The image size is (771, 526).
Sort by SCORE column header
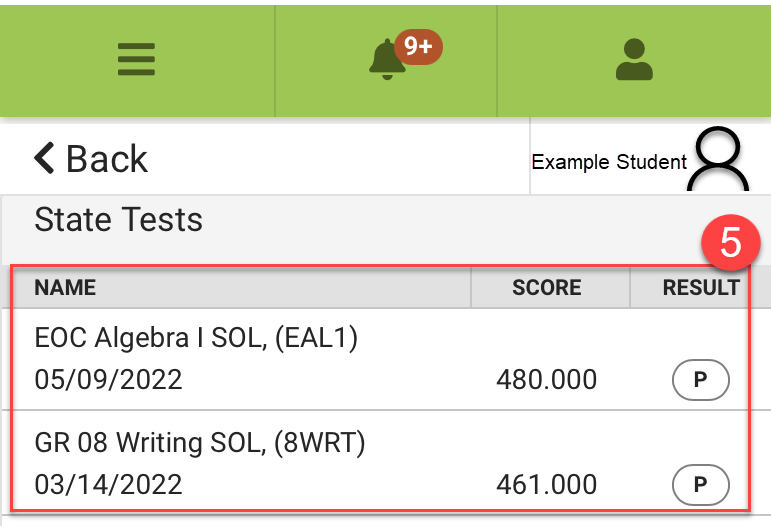pos(547,288)
